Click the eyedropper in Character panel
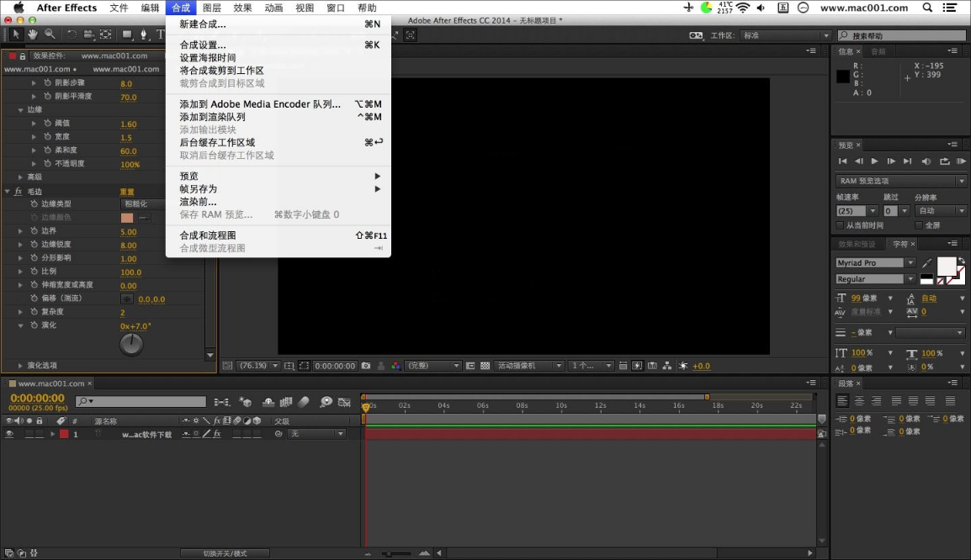 (927, 263)
